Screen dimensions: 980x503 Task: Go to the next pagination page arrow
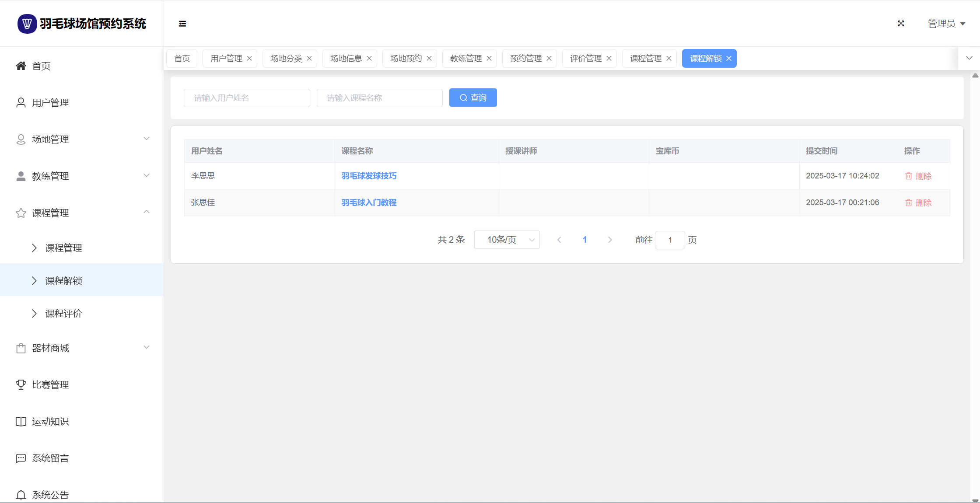coord(610,240)
